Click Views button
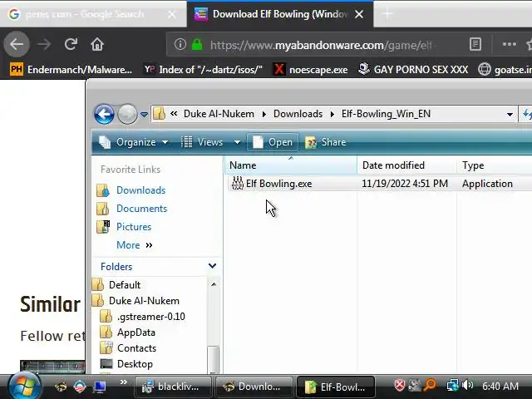The width and height of the screenshot is (532, 399). (x=202, y=142)
